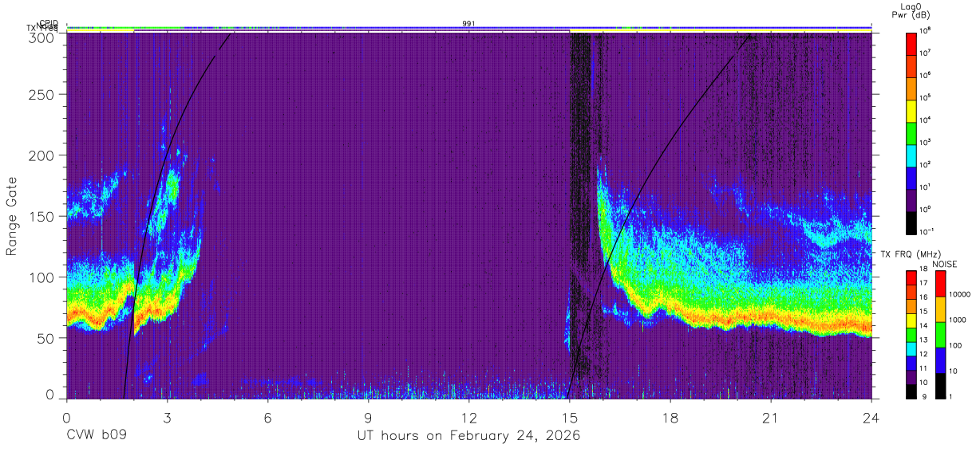Click the '14' label on the TX FRQ scale
The image size is (980, 452).
click(924, 325)
